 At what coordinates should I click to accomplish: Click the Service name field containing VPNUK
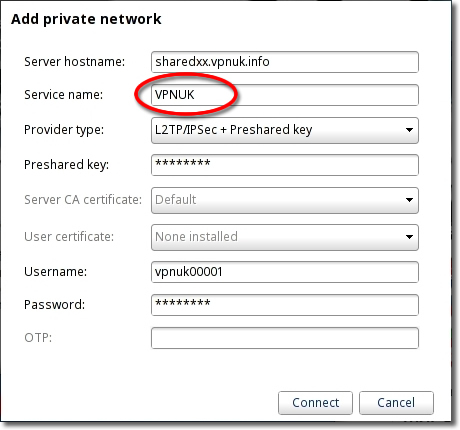pos(285,95)
